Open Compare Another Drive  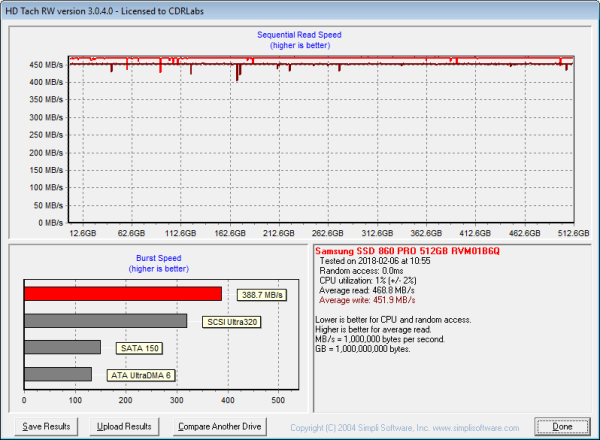(218, 426)
